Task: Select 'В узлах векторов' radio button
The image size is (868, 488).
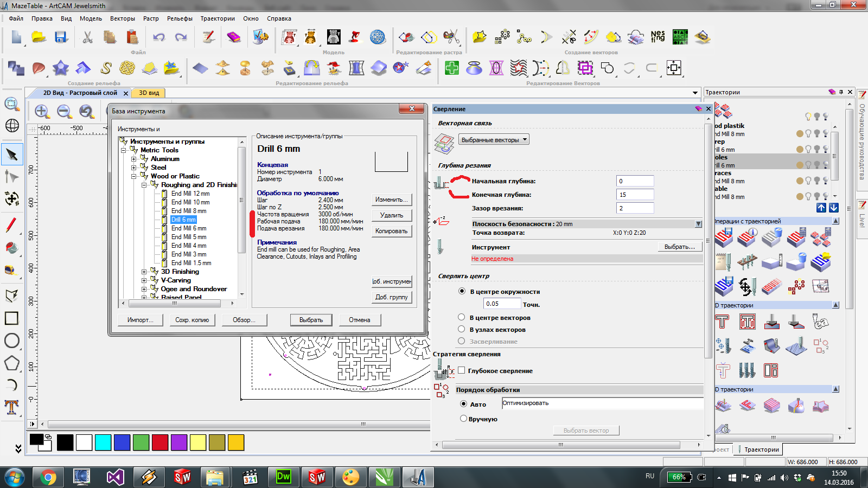Action: [x=462, y=329]
